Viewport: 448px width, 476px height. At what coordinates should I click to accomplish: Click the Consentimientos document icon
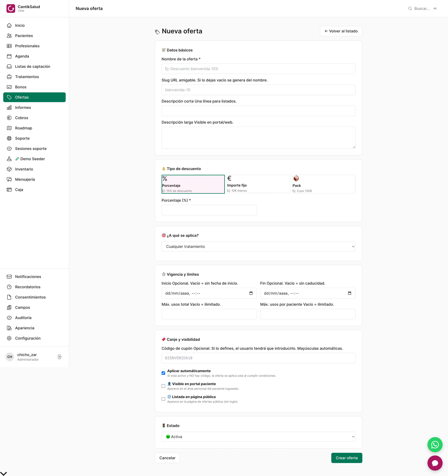tap(9, 297)
